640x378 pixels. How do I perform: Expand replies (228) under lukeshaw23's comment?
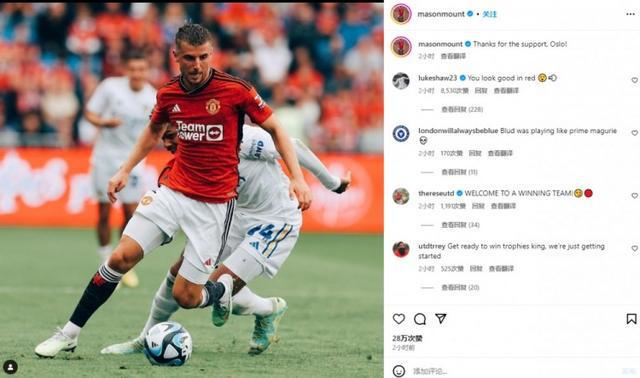[x=462, y=109]
